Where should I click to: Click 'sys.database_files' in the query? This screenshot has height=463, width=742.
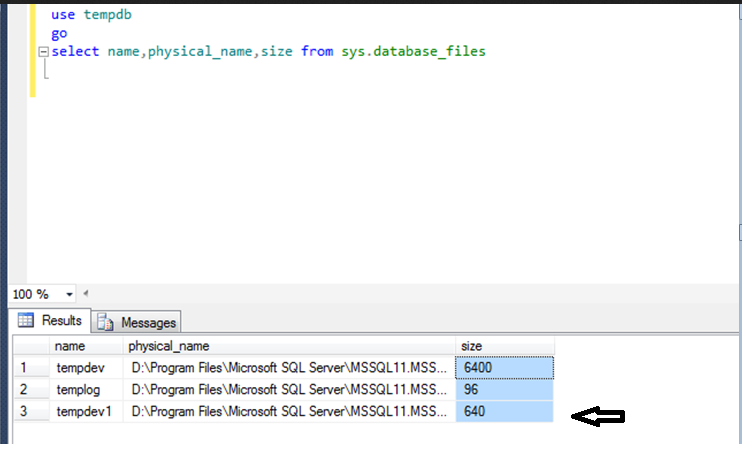[x=413, y=51]
